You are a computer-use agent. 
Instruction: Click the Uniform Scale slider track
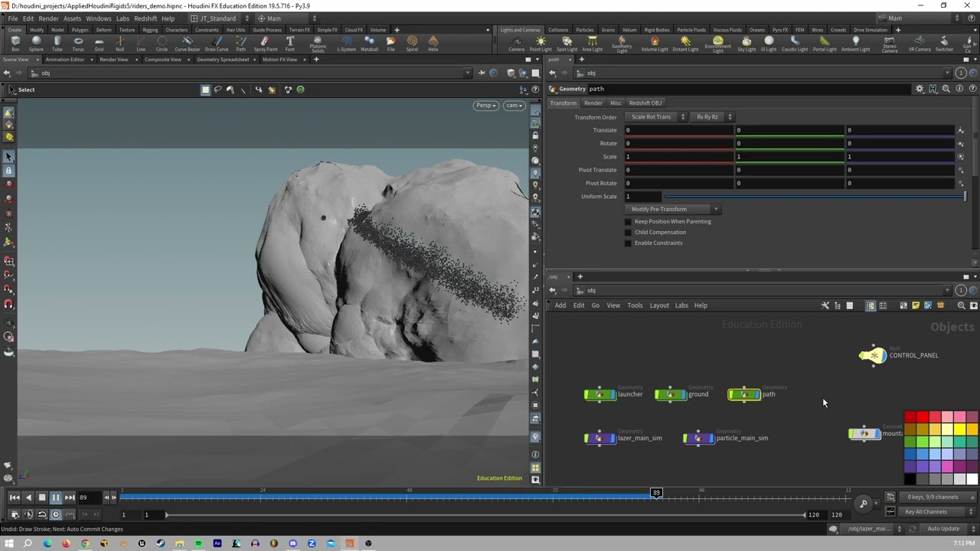pos(815,197)
